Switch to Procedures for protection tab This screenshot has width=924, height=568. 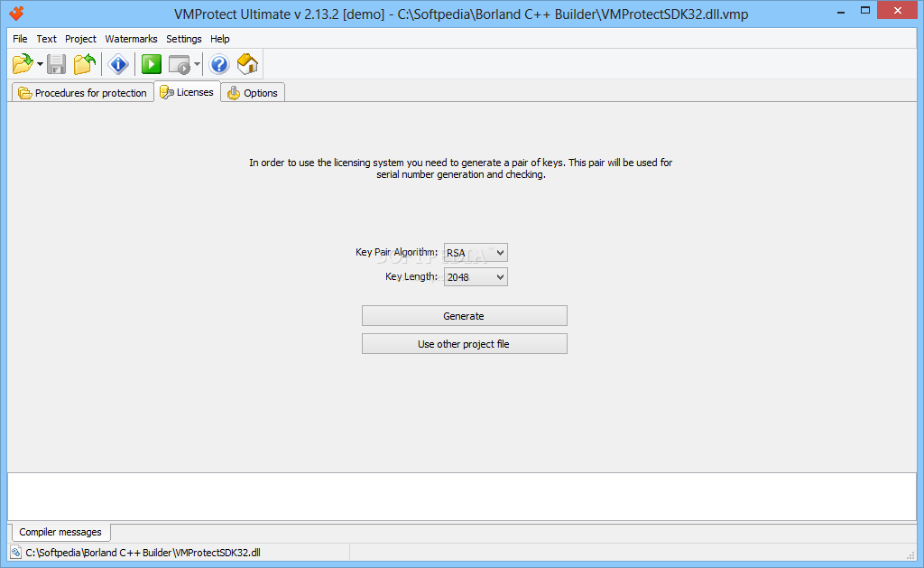[82, 93]
